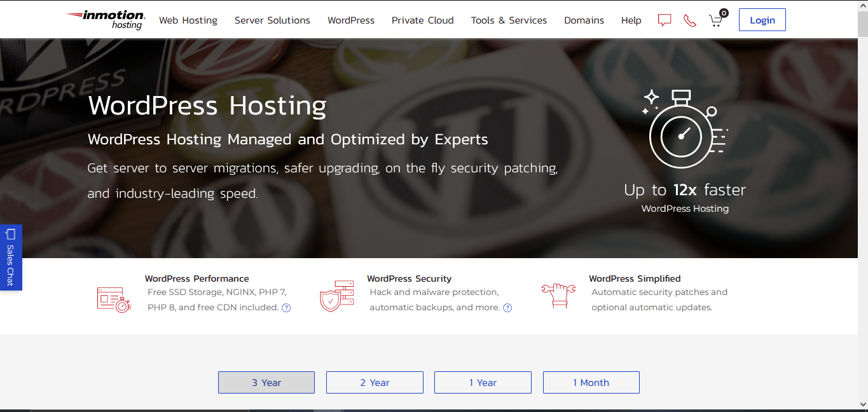Open the CDN info question mark tooltip
This screenshot has width=868, height=412.
tap(286, 308)
